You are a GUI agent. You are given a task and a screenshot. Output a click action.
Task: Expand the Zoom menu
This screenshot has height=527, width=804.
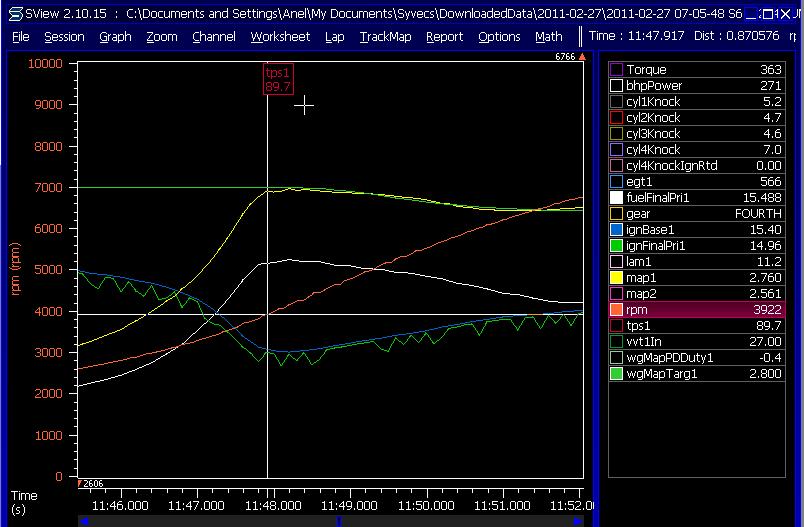coord(161,36)
